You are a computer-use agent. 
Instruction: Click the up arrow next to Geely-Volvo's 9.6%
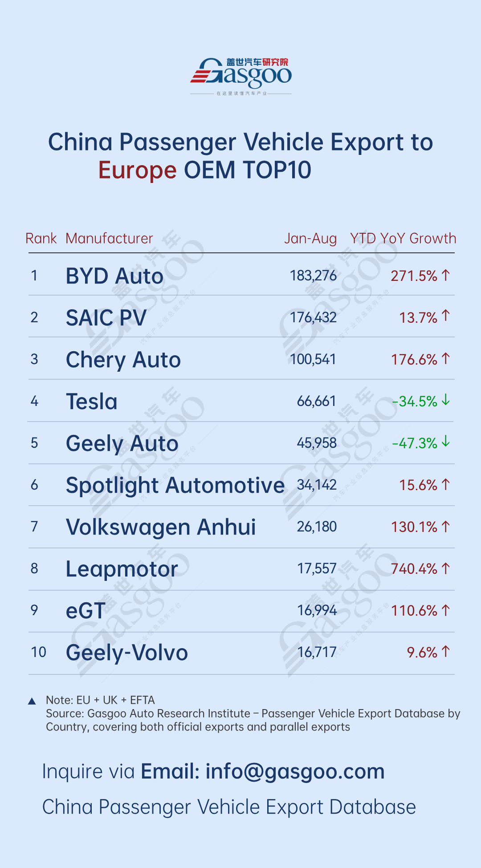pos(446,652)
